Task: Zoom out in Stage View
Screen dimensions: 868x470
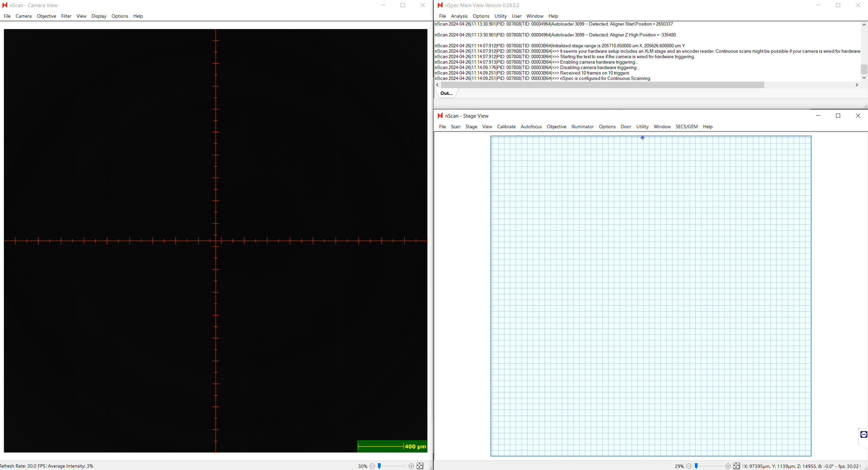Action: (x=689, y=466)
